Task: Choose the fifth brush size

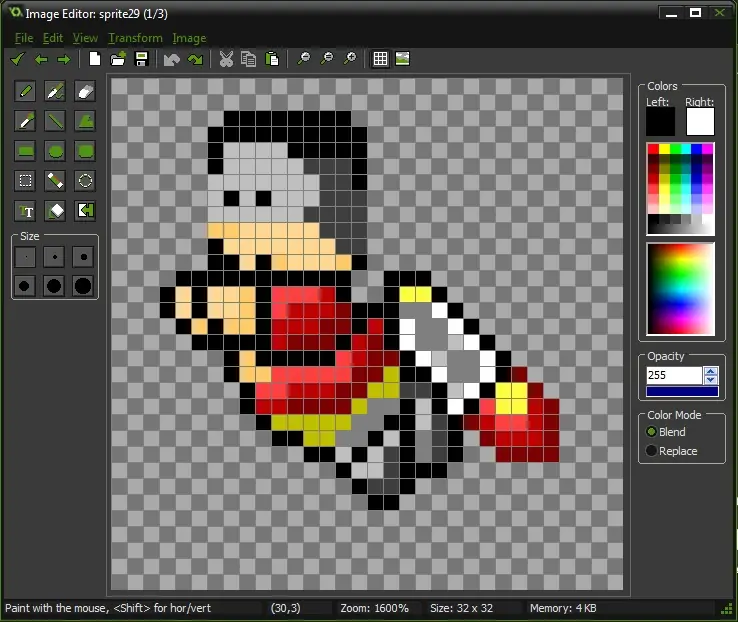Action: (54, 286)
